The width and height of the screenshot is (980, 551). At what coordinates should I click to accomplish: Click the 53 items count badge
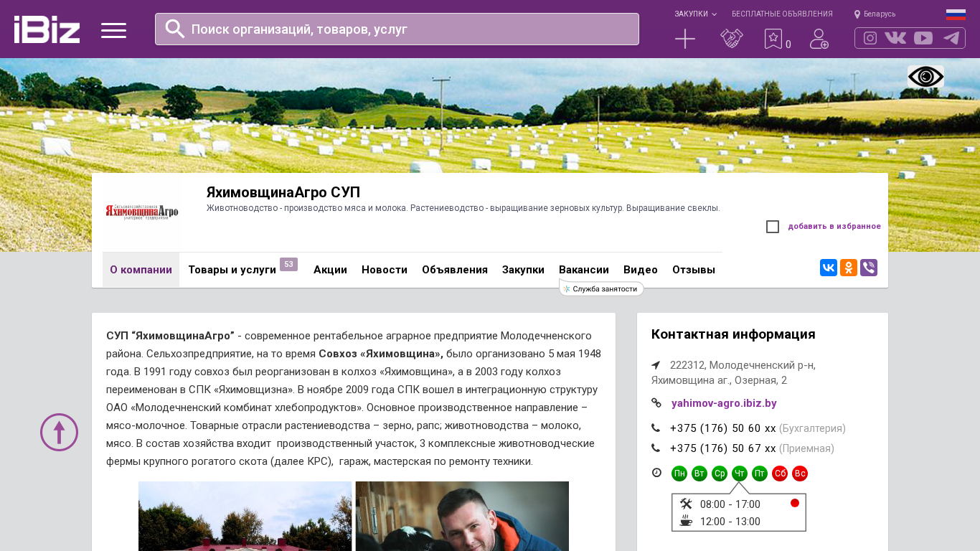point(288,264)
